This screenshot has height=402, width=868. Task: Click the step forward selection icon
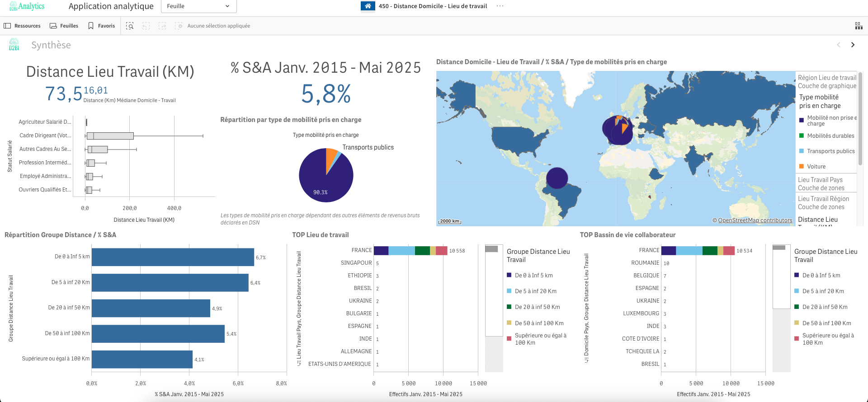(162, 26)
